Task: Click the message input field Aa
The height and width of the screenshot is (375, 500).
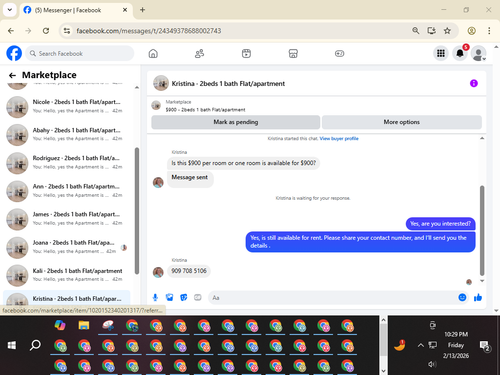Action: [333, 298]
